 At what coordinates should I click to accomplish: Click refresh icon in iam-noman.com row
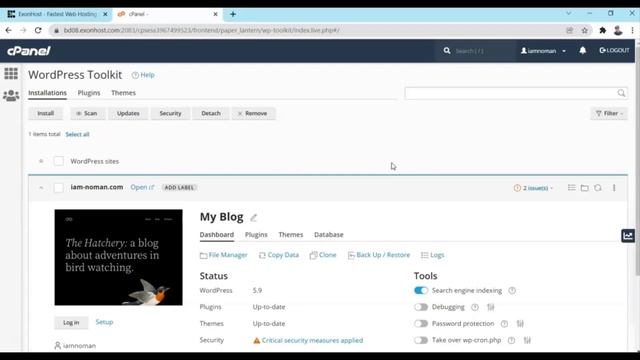point(598,188)
